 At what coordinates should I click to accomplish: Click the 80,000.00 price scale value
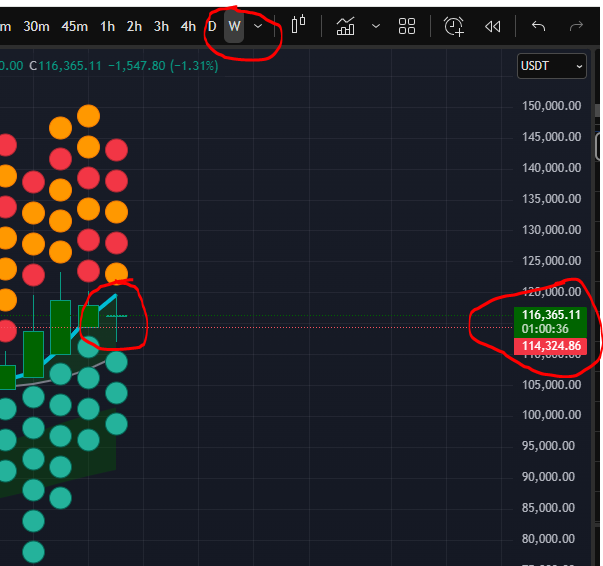coord(548,539)
